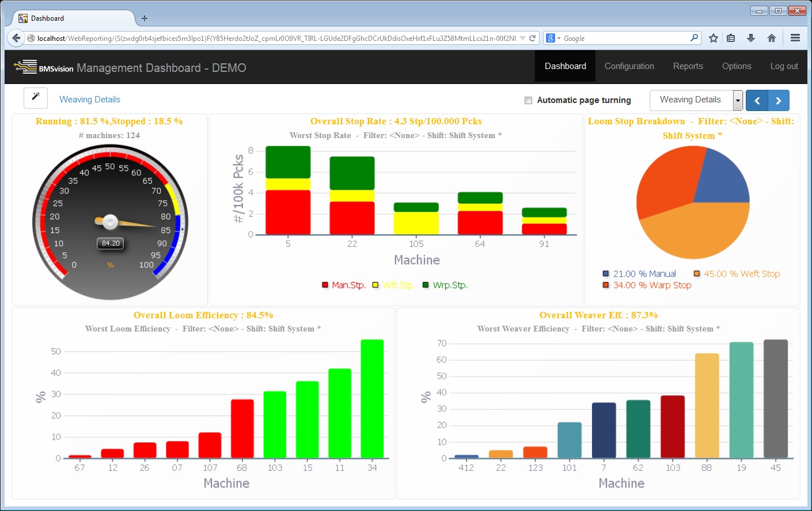This screenshot has width=812, height=511.
Task: Toggle Man.Stp. legend red swatch
Action: click(325, 285)
